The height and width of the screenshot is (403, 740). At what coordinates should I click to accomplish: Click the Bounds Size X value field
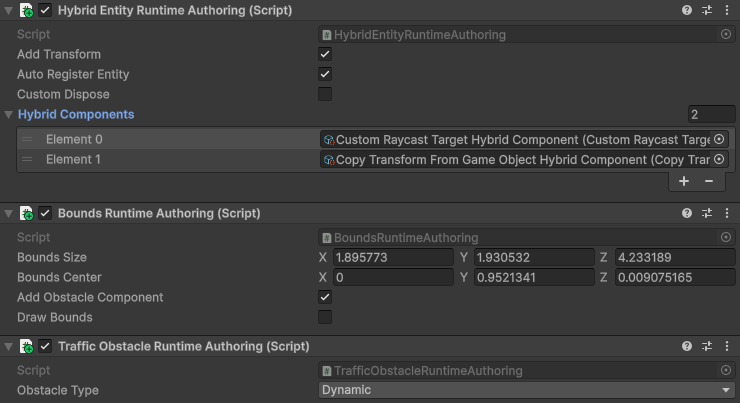393,257
